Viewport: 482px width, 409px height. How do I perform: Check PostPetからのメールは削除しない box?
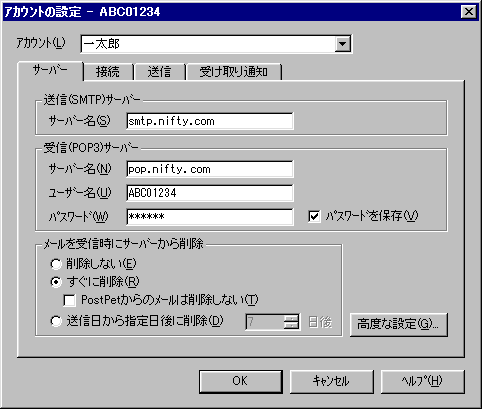(69, 300)
